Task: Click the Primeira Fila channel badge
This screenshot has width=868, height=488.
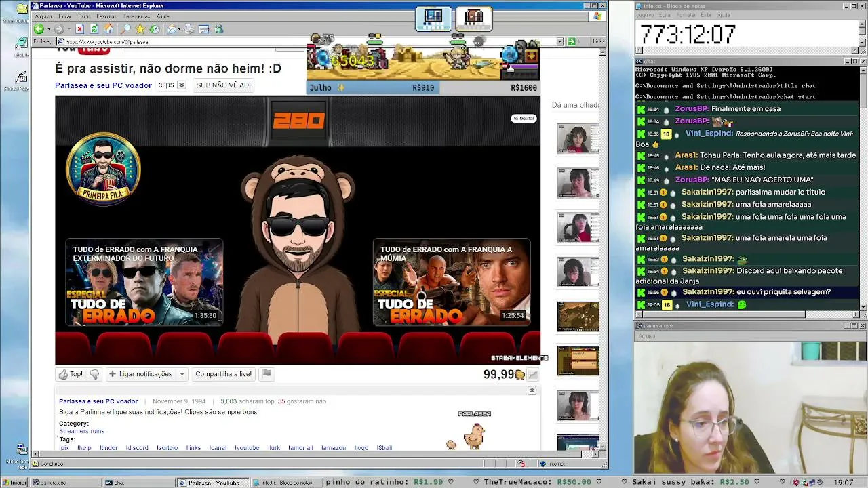Action: (x=103, y=169)
